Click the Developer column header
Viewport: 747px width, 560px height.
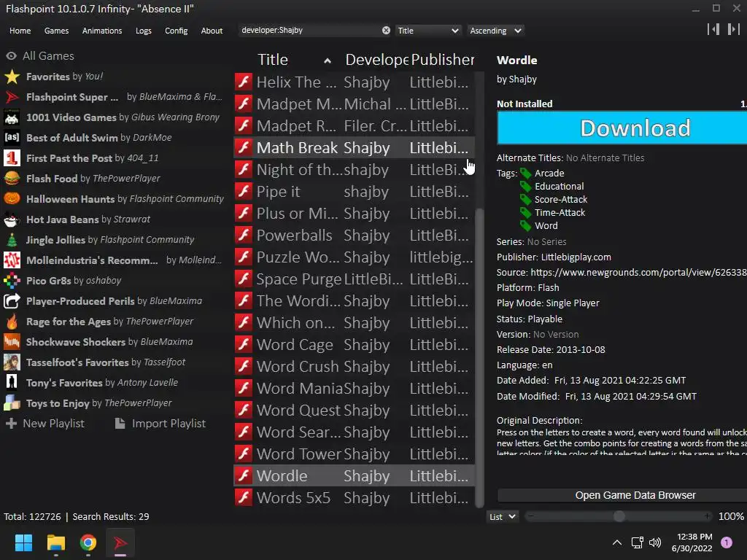click(376, 60)
